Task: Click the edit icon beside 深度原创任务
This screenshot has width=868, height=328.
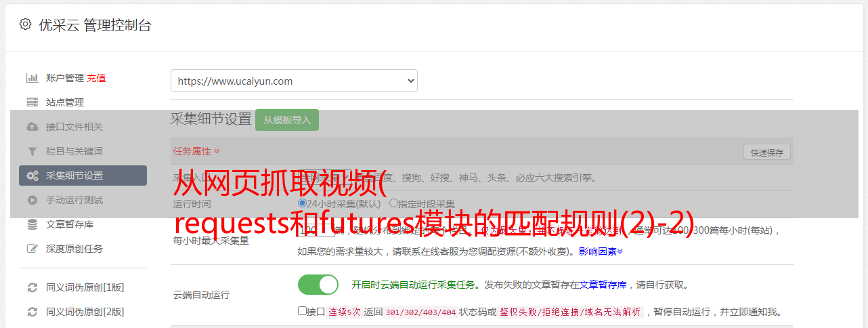Action: (x=32, y=249)
